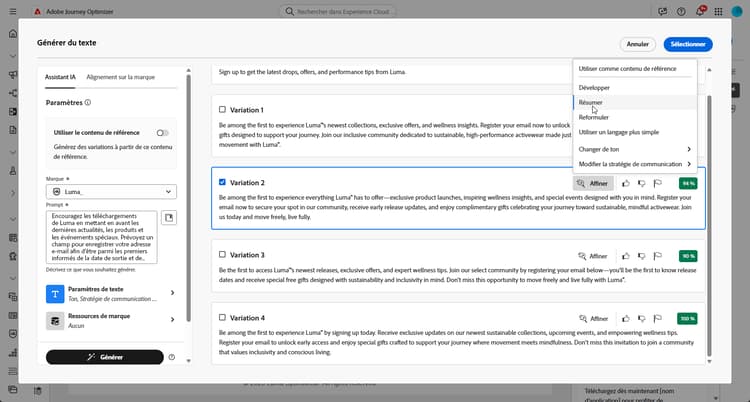Switch to the Assistant IA tab
The image size is (750, 402).
tap(60, 77)
